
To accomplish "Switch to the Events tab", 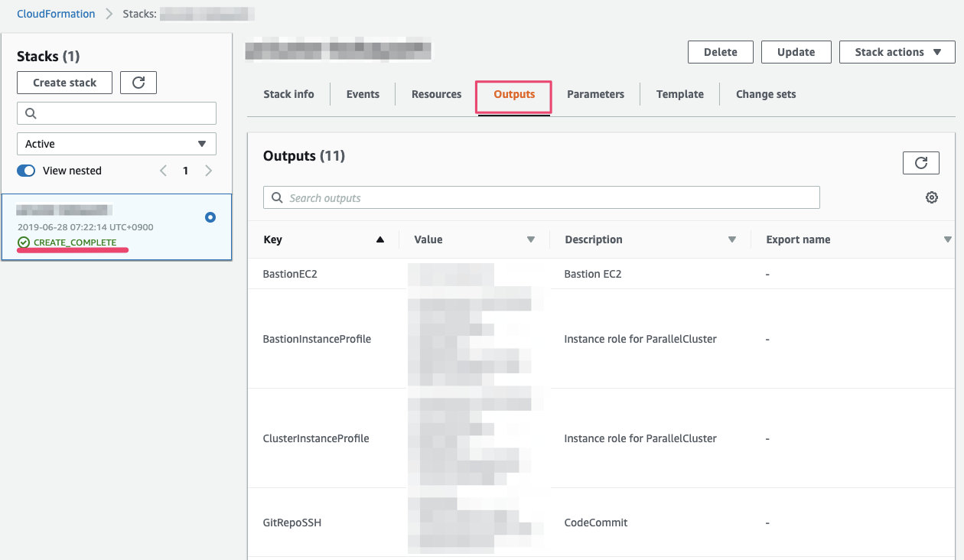I will coord(363,94).
